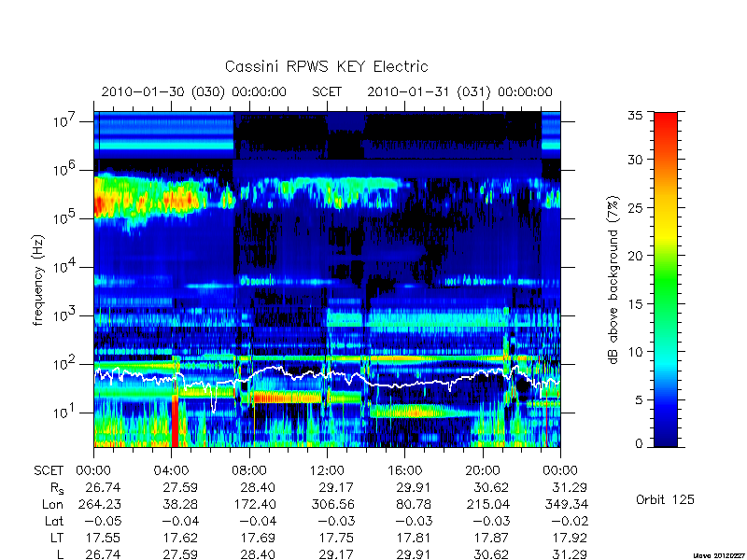The width and height of the screenshot is (747, 560).
Task: Click the Lat value -0.02
Action: [x=569, y=522]
